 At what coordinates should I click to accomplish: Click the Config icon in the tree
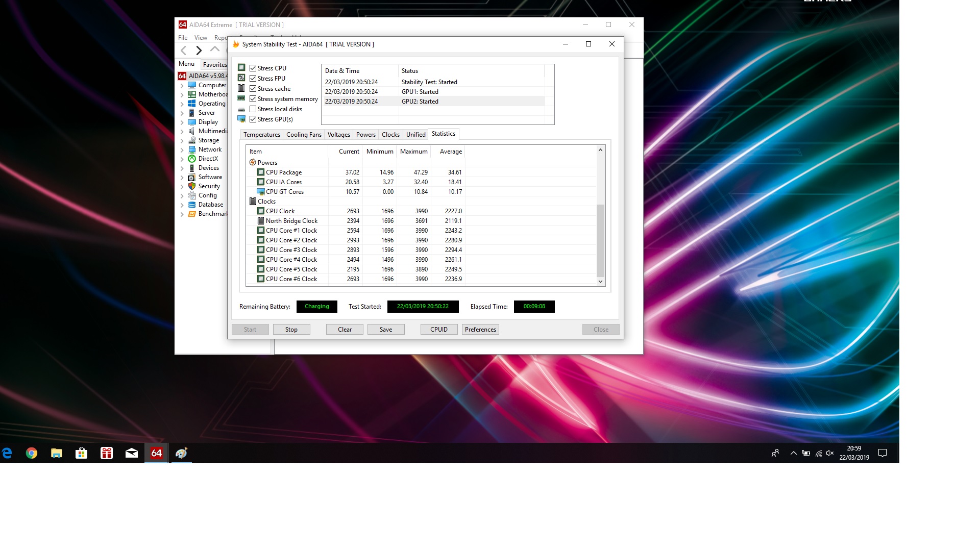(192, 195)
